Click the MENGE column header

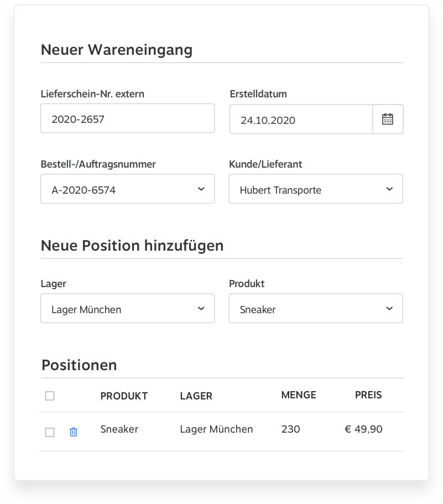click(299, 395)
